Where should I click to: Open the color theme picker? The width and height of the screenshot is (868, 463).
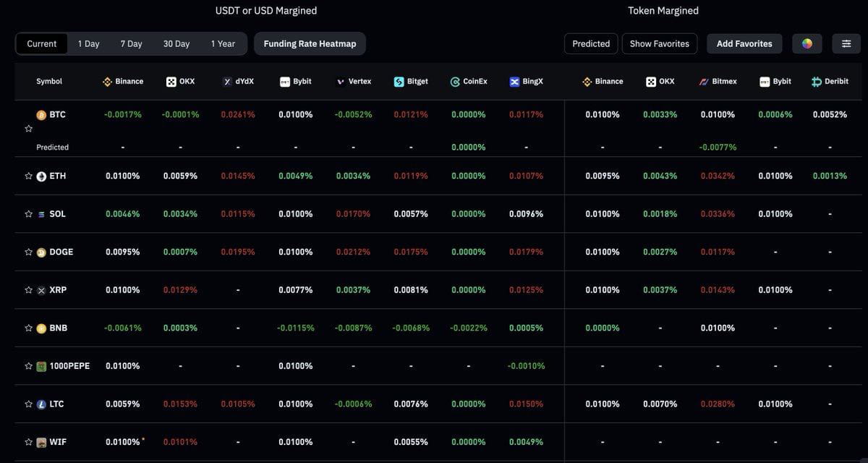tap(807, 43)
